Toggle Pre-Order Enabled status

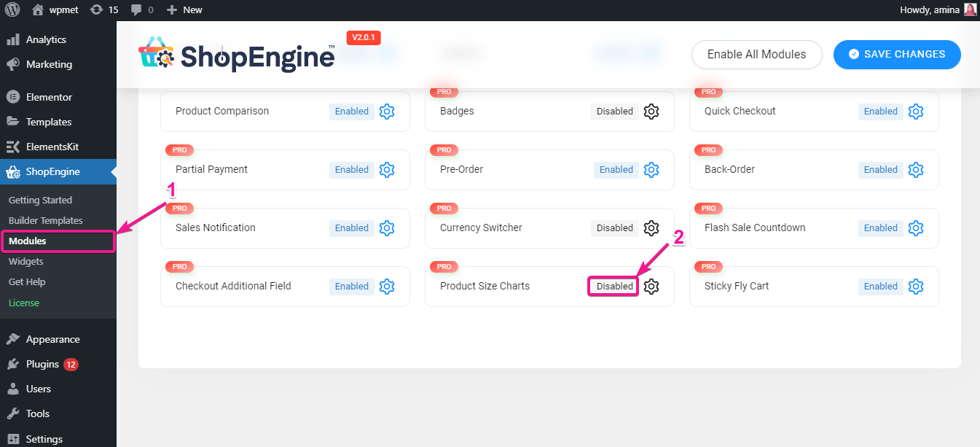(616, 170)
